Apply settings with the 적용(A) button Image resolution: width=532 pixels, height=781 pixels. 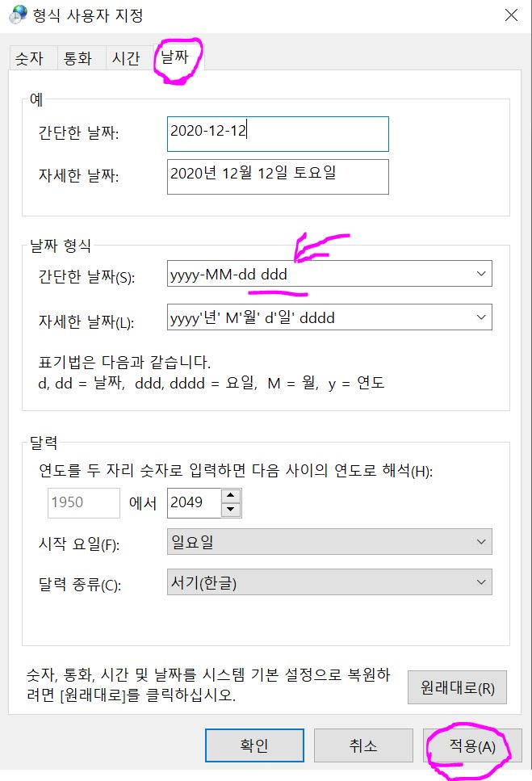point(472,745)
